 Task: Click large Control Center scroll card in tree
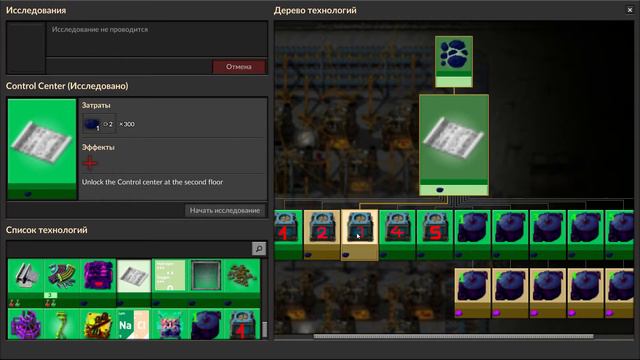click(454, 145)
